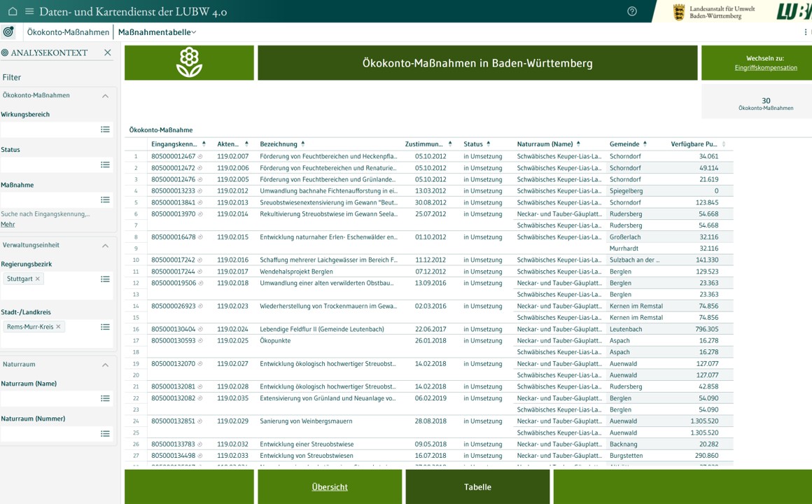Click the flower logo tile
Viewport: 812px width, 504px height.
click(x=189, y=63)
